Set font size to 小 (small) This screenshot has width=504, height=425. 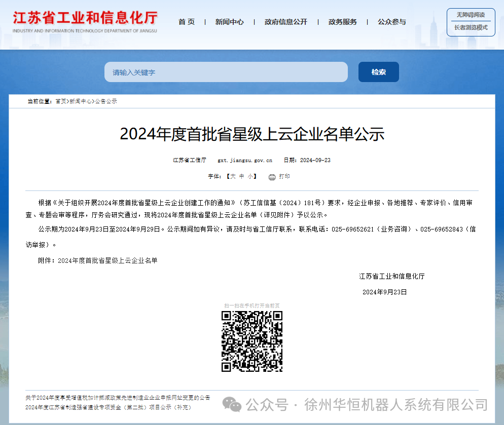[x=250, y=177]
